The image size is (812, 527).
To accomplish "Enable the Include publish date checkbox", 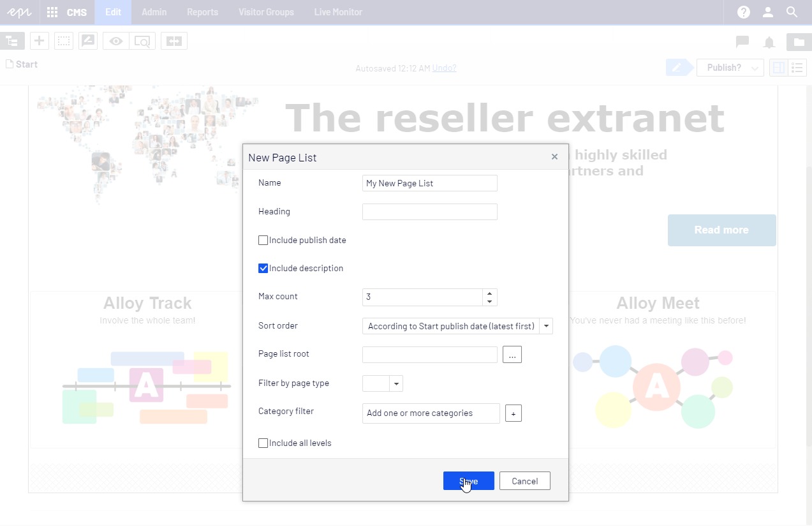I will pos(263,241).
